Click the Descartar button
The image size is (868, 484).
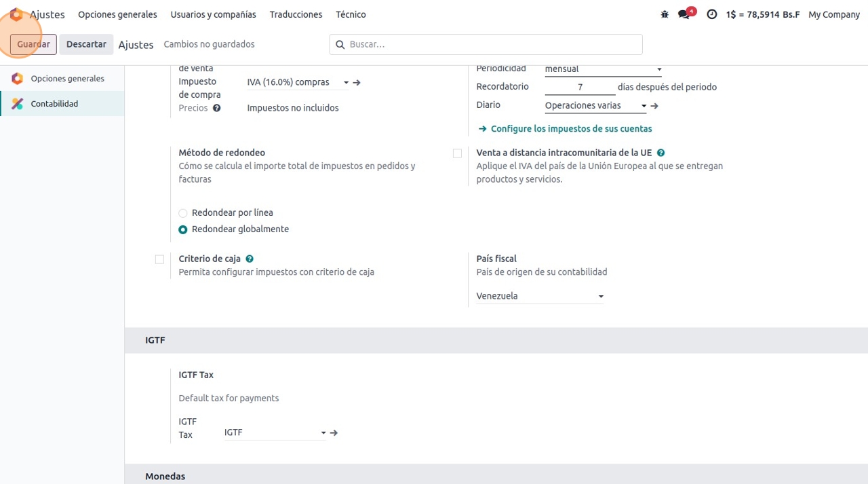point(86,44)
